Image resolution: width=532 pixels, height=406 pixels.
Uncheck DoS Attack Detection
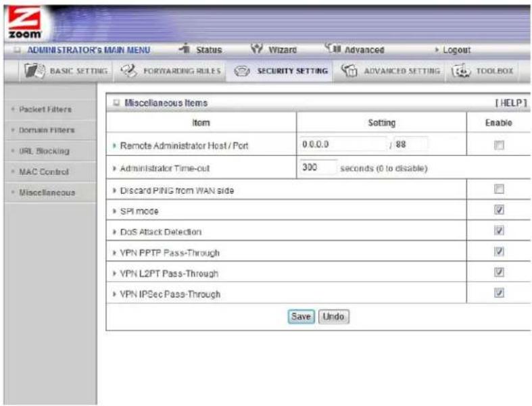click(x=499, y=230)
